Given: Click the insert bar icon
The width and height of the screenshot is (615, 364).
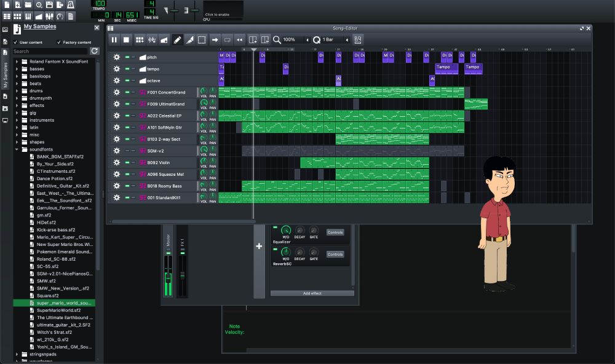Looking at the screenshot, I should click(253, 39).
